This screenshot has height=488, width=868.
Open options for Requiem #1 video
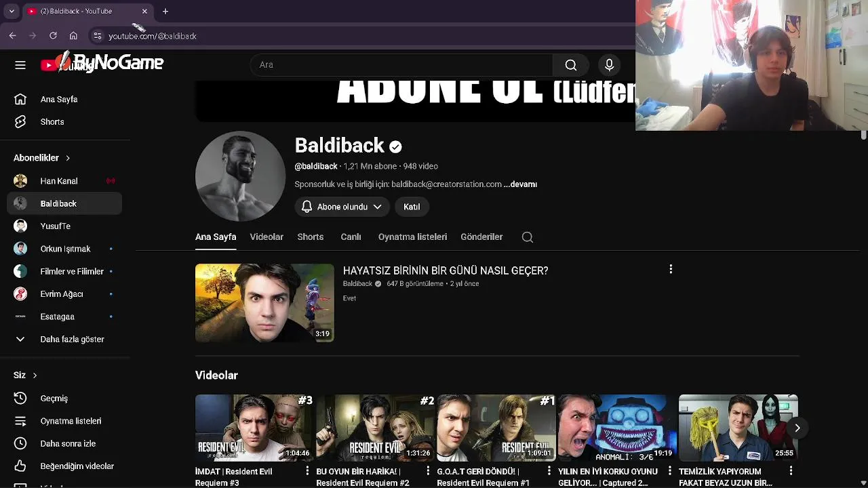point(549,470)
